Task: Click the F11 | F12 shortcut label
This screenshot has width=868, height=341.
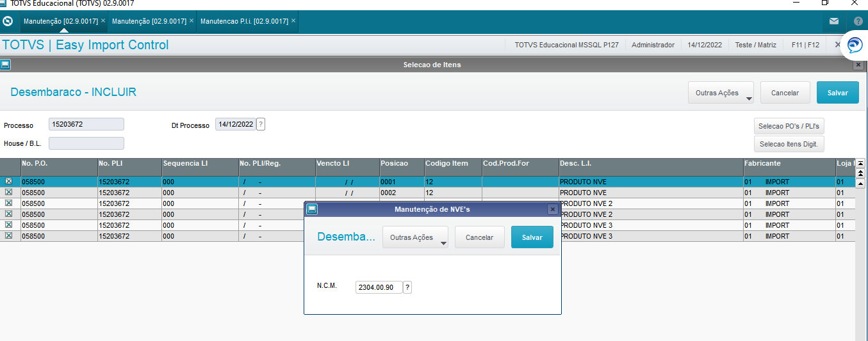Action: (805, 45)
